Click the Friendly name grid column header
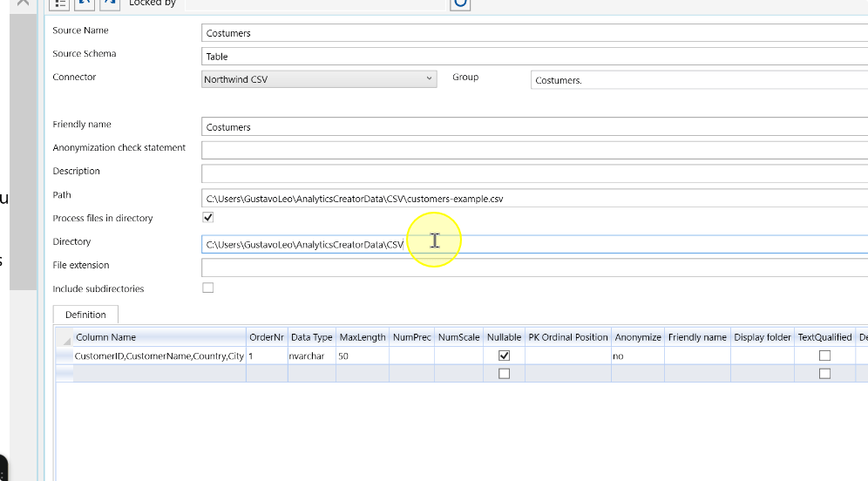 [697, 337]
